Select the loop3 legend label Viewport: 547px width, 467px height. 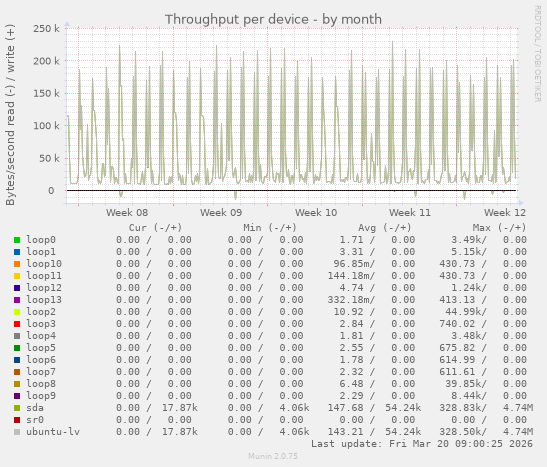(41, 324)
